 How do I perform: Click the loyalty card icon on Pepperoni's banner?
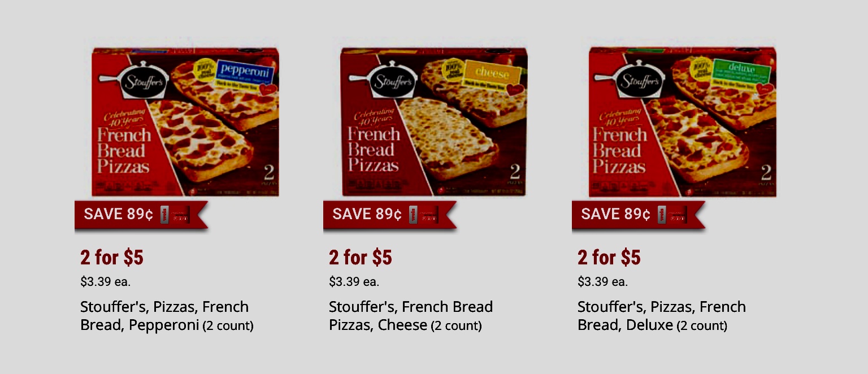tap(175, 215)
